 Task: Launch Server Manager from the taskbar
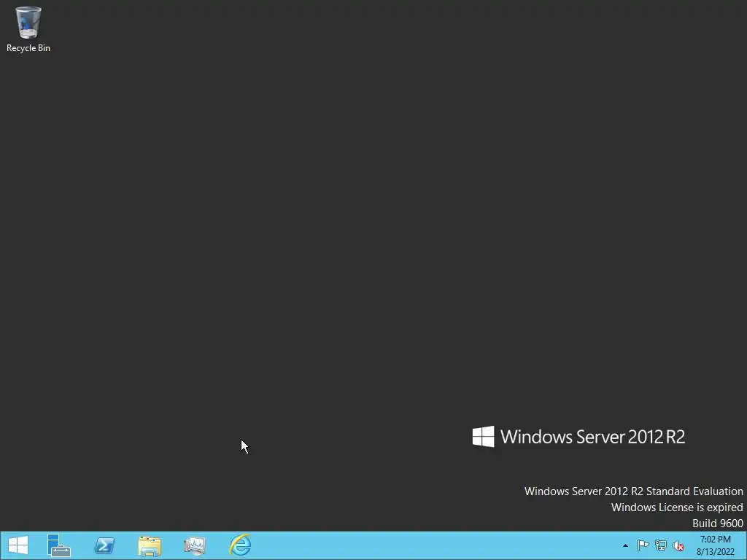(58, 545)
